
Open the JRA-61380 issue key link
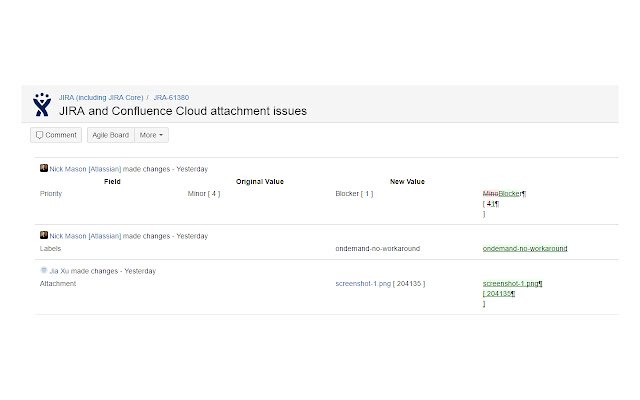point(171,98)
